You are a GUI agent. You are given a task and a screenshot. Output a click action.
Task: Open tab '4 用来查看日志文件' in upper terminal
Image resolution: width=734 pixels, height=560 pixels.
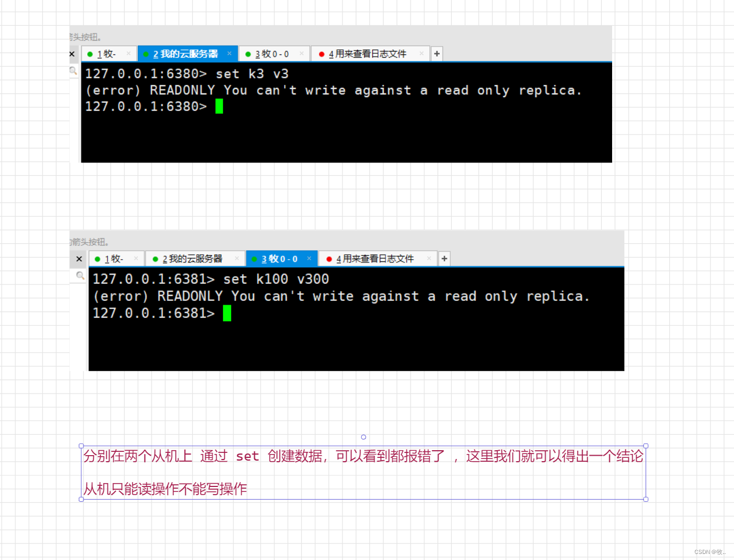pos(370,54)
